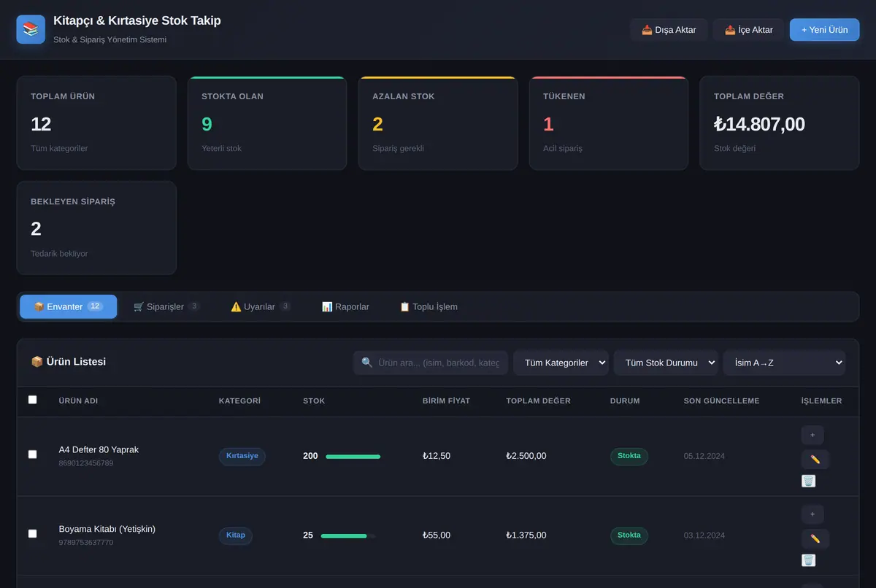Delete Boyama Kitabı (Yetişkin) via trash icon
Image resolution: width=876 pixels, height=588 pixels.
[808, 560]
